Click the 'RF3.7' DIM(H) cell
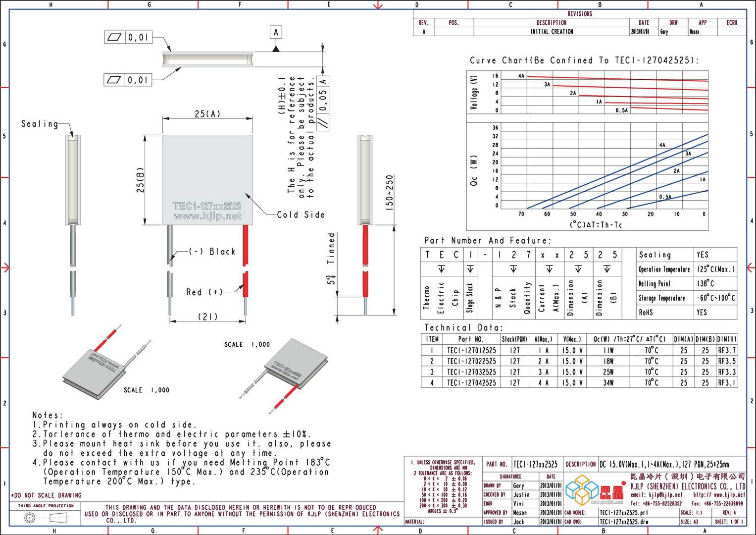Image resolution: width=756 pixels, height=535 pixels. [x=727, y=350]
